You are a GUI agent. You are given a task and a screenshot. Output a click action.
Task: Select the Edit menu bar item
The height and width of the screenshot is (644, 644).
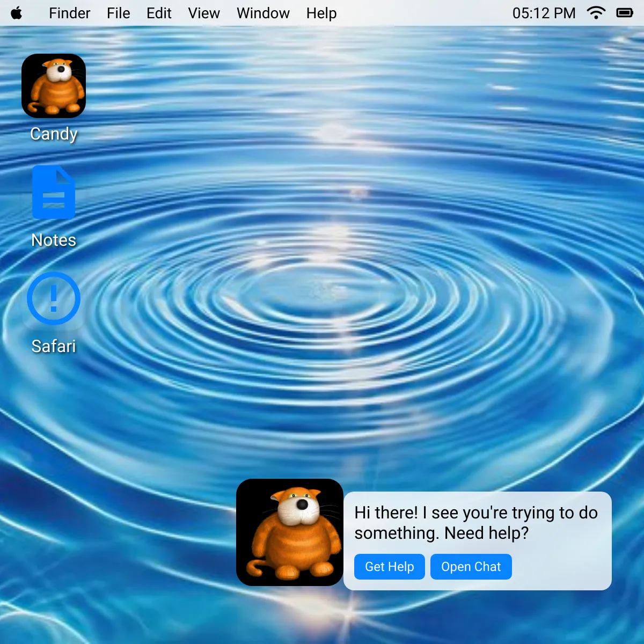pyautogui.click(x=159, y=13)
